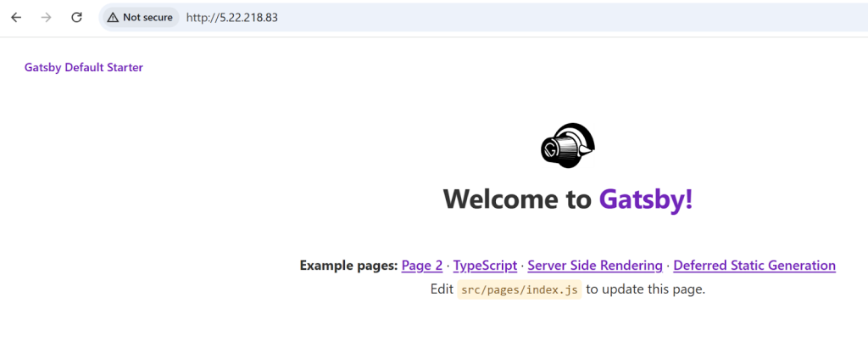The height and width of the screenshot is (342, 868).
Task: Click the src/pages/index.js code text
Action: tap(520, 289)
